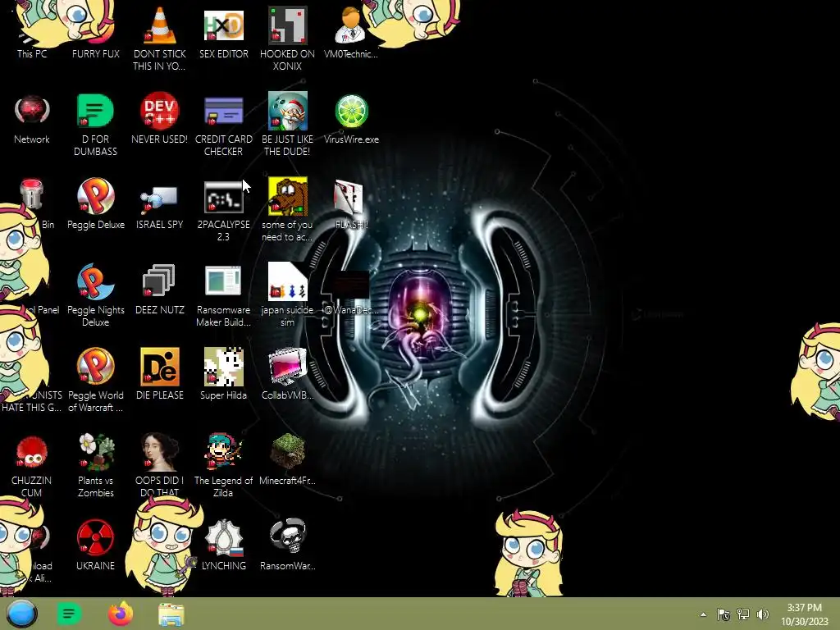Launch the Minecraft4Fr grass block icon

click(x=288, y=459)
